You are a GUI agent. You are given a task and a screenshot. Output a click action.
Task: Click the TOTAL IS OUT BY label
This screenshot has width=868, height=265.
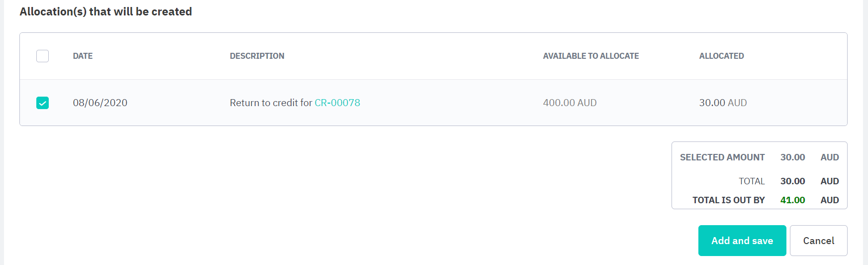tap(728, 200)
